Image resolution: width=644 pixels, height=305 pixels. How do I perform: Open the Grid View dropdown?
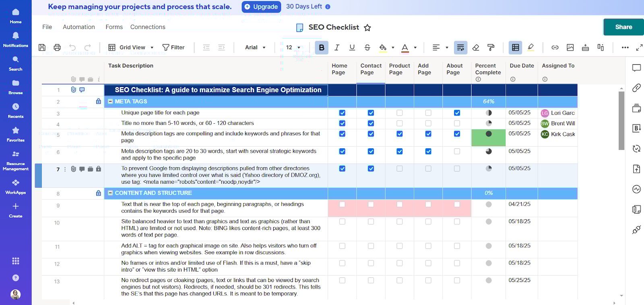pyautogui.click(x=131, y=48)
